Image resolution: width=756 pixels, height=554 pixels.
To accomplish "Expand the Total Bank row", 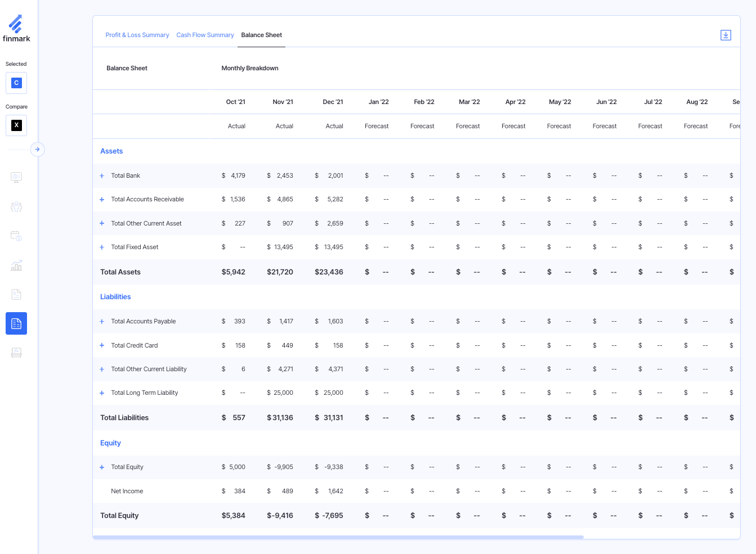I will (101, 175).
